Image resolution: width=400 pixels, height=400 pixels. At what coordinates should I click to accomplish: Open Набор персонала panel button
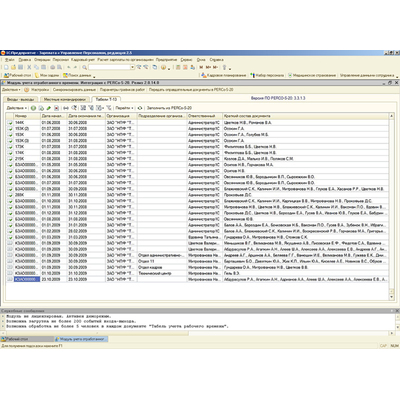point(267,75)
